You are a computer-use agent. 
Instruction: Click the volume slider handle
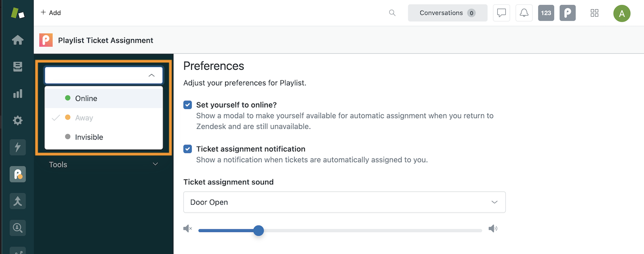pyautogui.click(x=259, y=230)
